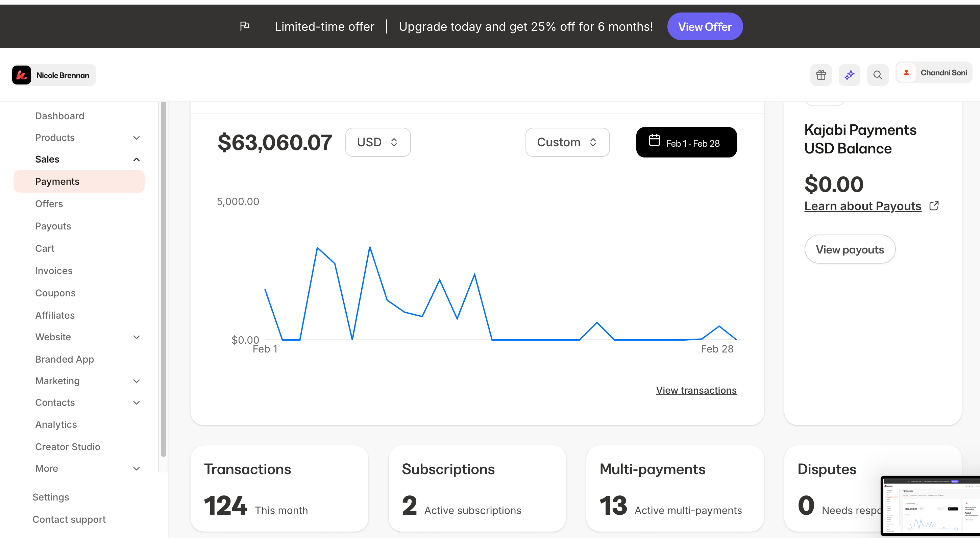
Task: Click Chandni Soni user avatar icon
Action: (906, 73)
